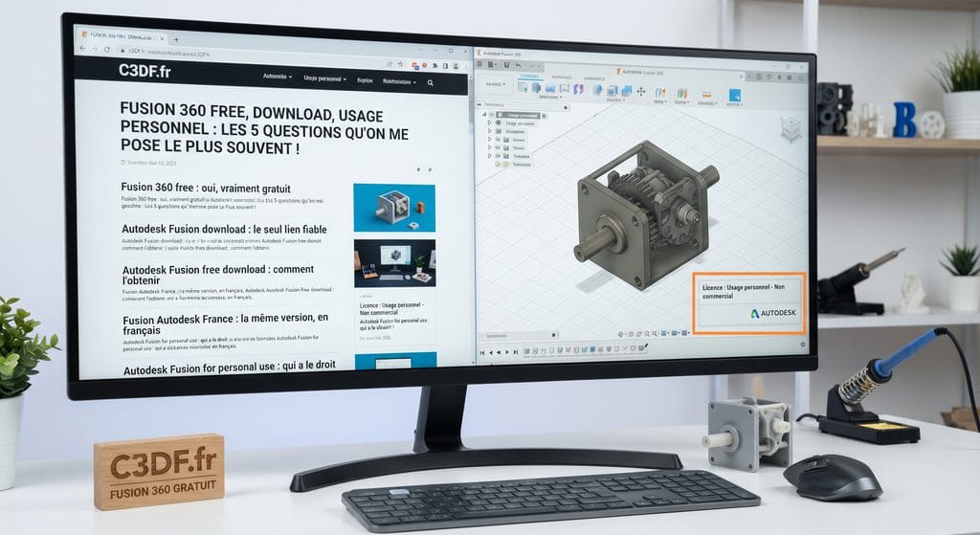The image size is (980, 535).
Task: Open the timeline settings gear icon
Action: click(803, 345)
